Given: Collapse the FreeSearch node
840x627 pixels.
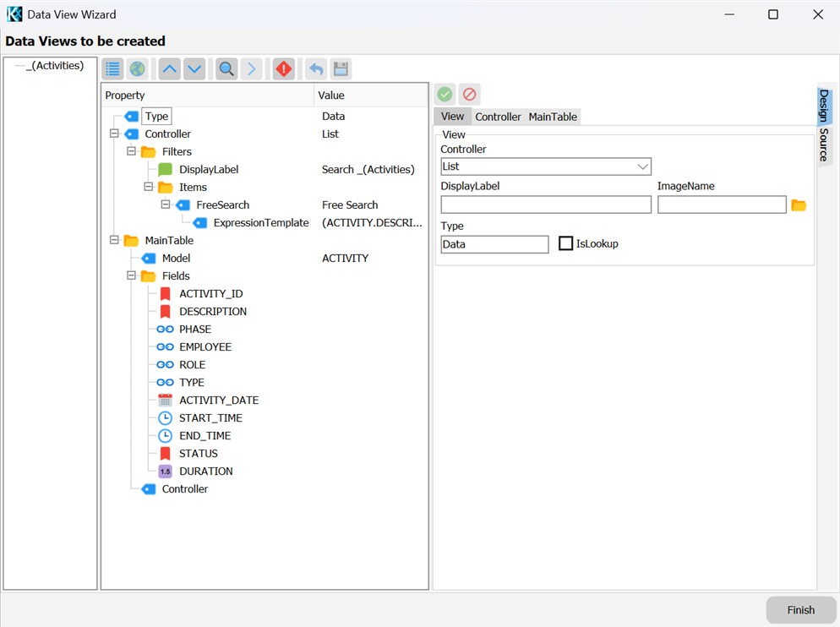Looking at the screenshot, I should 166,204.
